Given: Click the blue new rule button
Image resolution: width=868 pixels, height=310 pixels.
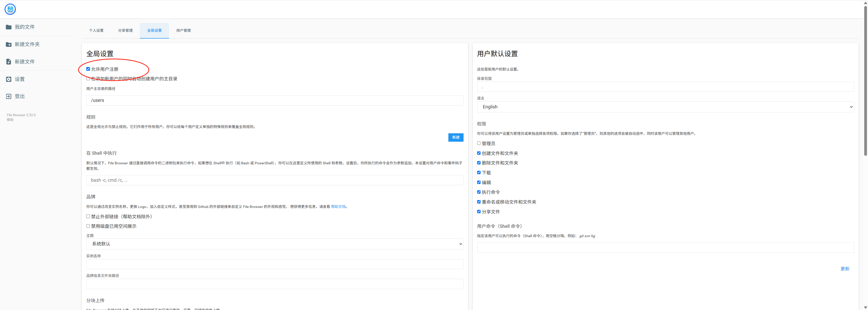Looking at the screenshot, I should pyautogui.click(x=455, y=137).
